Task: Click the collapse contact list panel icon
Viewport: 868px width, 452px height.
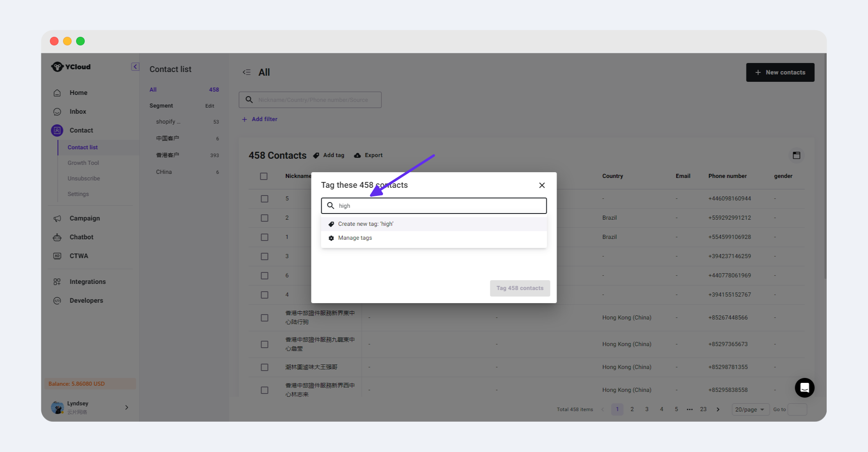Action: pos(246,72)
